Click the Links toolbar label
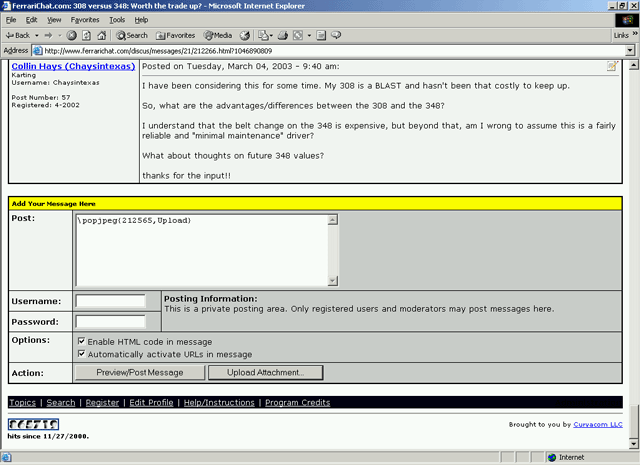The width and height of the screenshot is (640, 465). tap(621, 36)
